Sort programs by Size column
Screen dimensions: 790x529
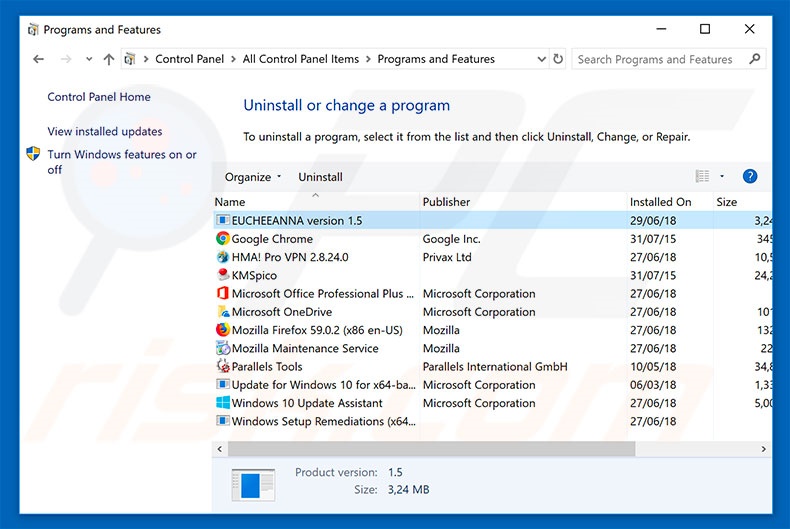coord(742,202)
